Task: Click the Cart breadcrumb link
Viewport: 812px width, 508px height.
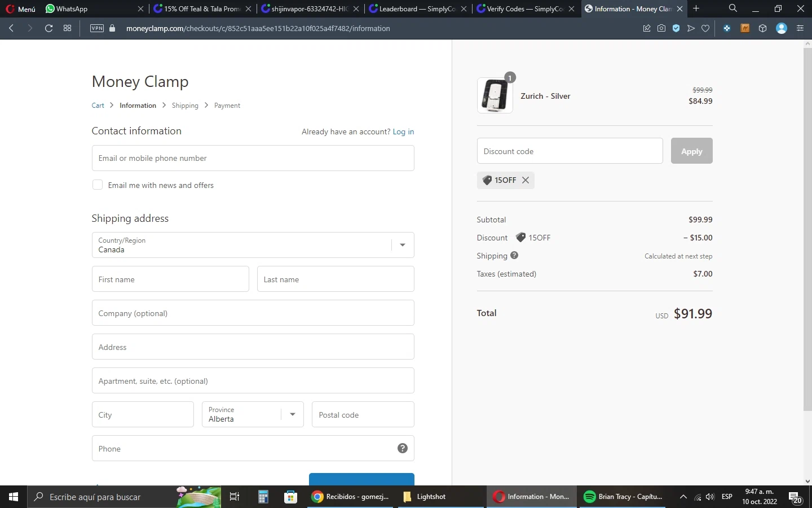Action: pyautogui.click(x=98, y=106)
